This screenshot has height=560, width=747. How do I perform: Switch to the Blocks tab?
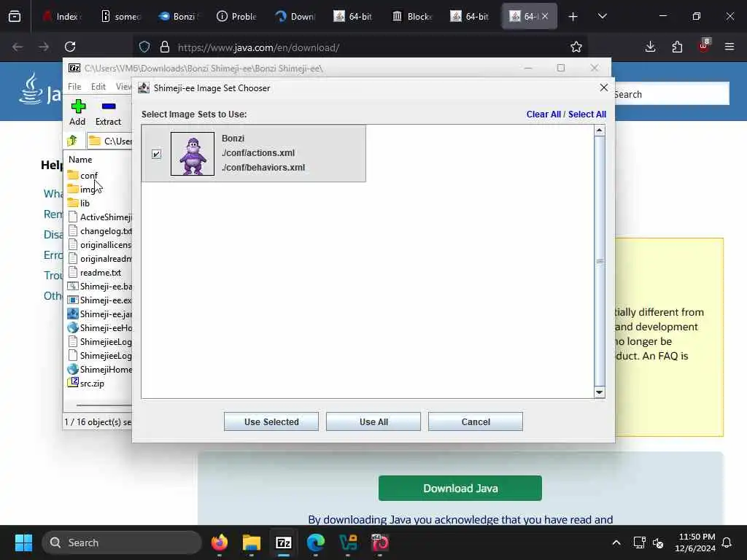click(x=413, y=17)
